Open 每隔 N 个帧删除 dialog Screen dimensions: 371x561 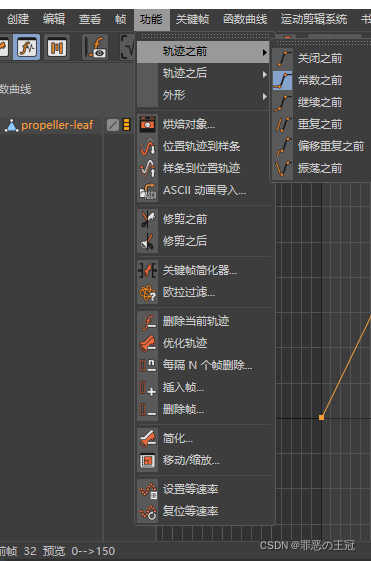point(204,365)
